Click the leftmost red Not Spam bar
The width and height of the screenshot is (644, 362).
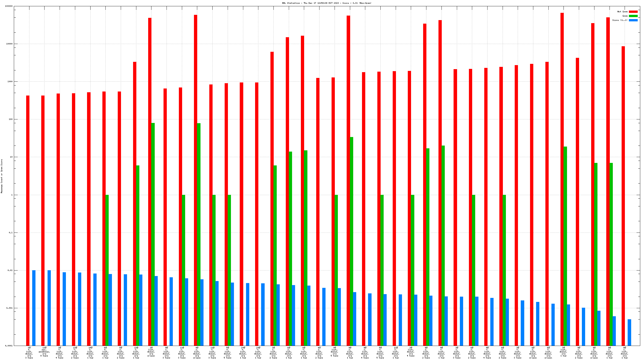click(28, 220)
